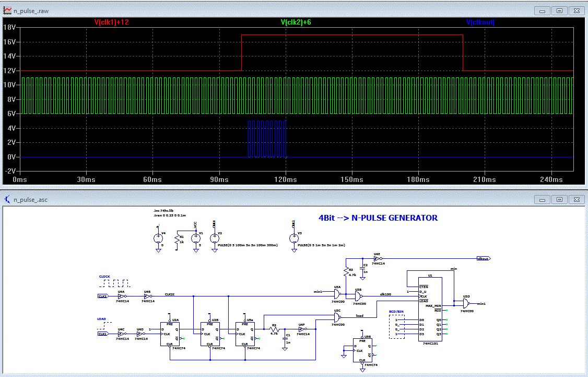Click the V(clk2)+6 trace label
This screenshot has height=377, width=588.
296,22
